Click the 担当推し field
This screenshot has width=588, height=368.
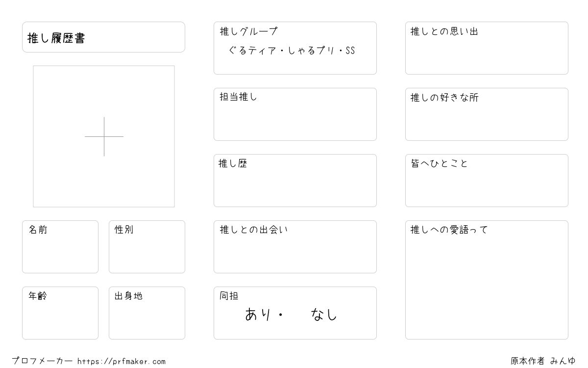[x=295, y=114]
